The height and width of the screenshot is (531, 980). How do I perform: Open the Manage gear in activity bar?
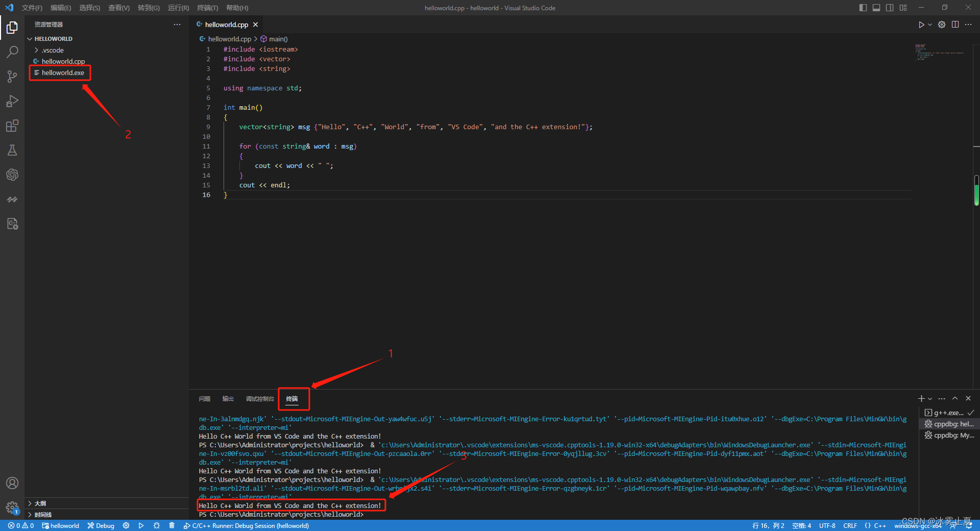(x=12, y=508)
